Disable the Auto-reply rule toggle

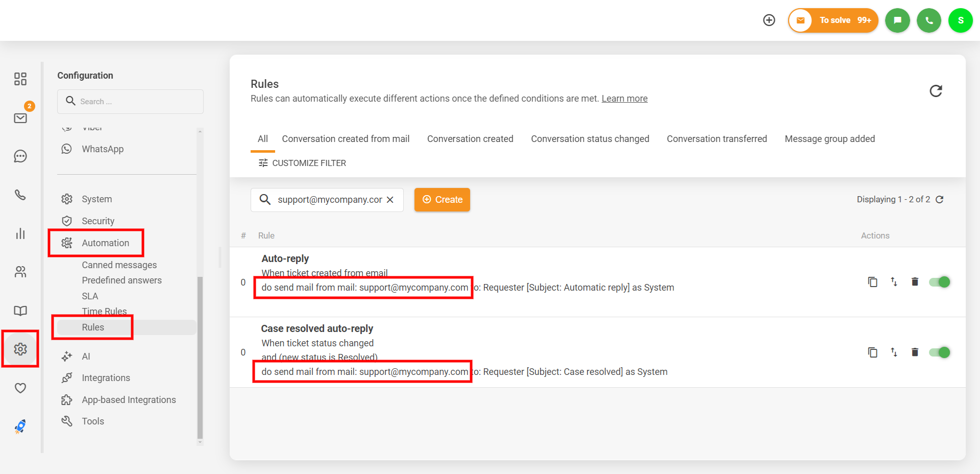coord(939,282)
